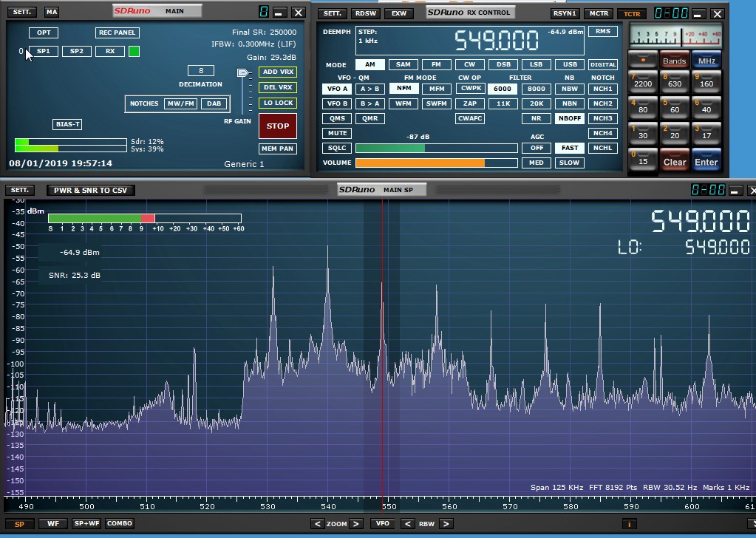Viewport: 756px width, 538px height.
Task: Adjust the green squelch level bar
Action: pyautogui.click(x=436, y=148)
